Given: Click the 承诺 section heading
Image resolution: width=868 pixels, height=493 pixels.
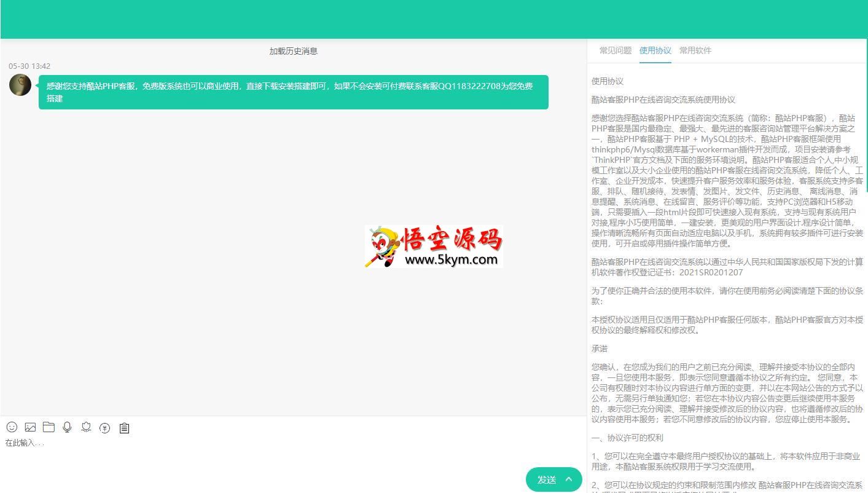Looking at the screenshot, I should 600,349.
